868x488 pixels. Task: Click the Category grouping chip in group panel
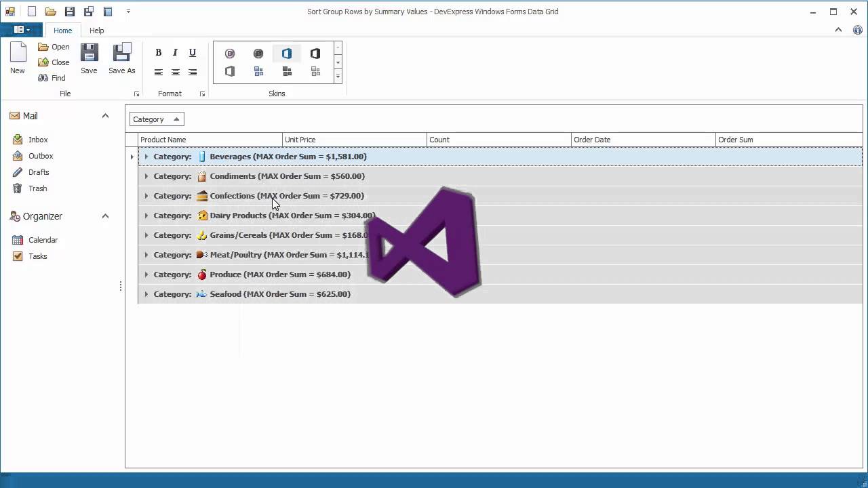click(157, 119)
